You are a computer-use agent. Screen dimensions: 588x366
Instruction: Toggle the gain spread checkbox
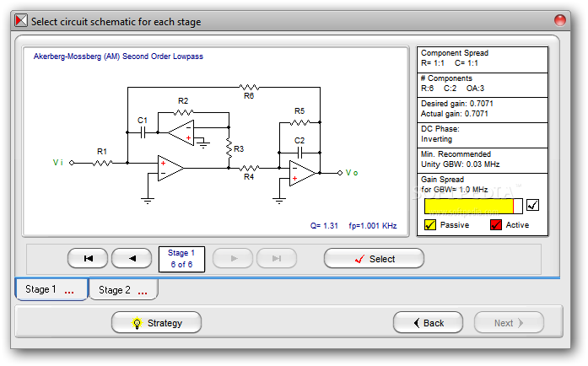[532, 205]
